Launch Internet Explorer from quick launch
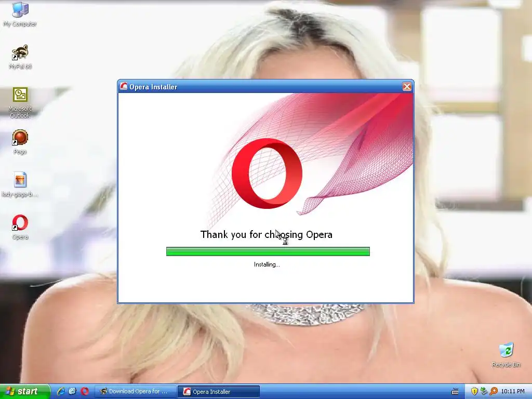The image size is (532, 399). [61, 392]
